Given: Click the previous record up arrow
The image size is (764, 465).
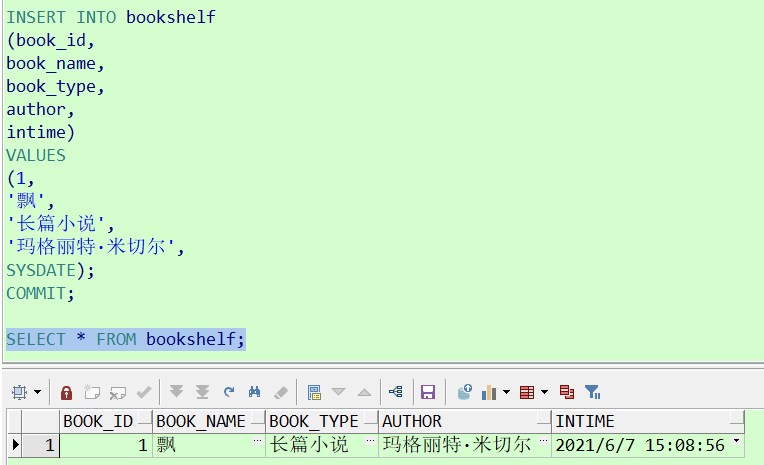Looking at the screenshot, I should [x=364, y=392].
